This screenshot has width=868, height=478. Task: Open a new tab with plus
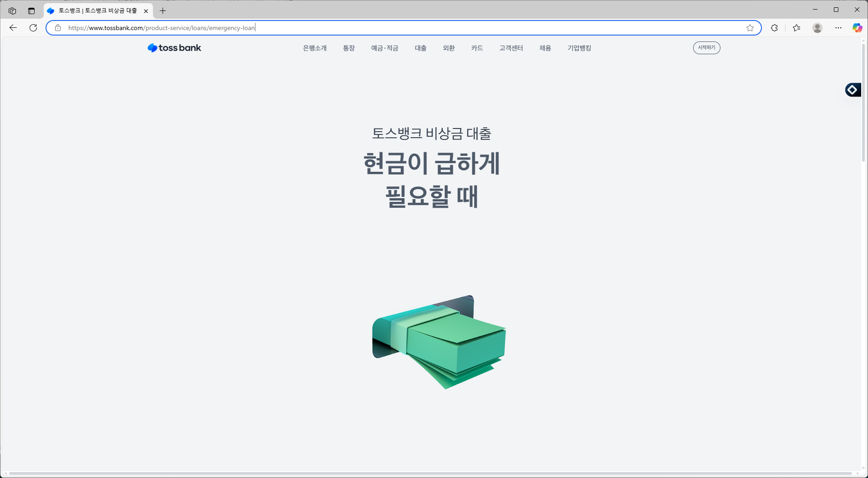click(163, 10)
